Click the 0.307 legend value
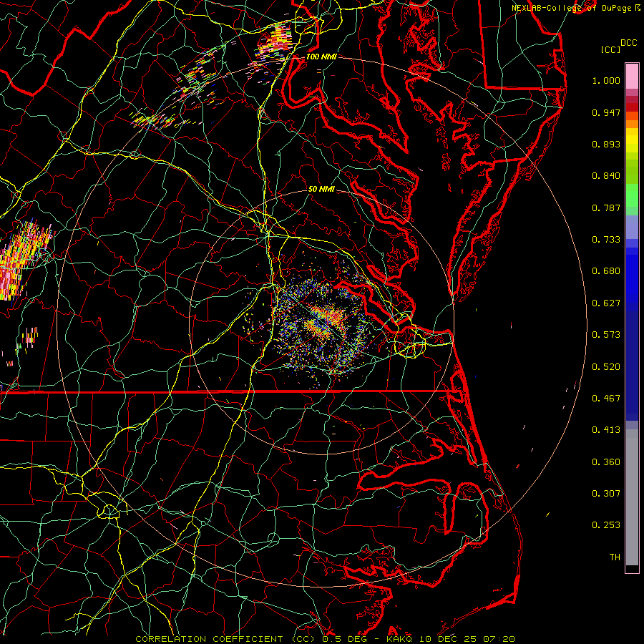 coord(606,494)
